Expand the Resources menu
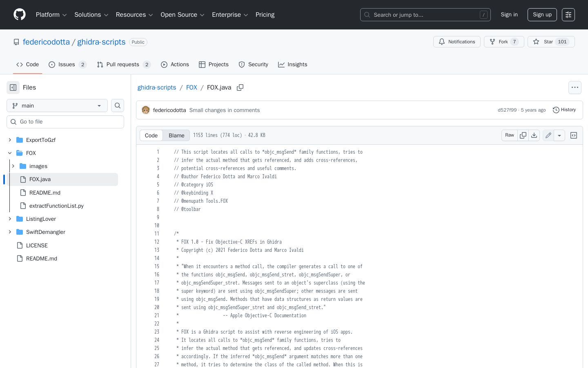 (134, 15)
